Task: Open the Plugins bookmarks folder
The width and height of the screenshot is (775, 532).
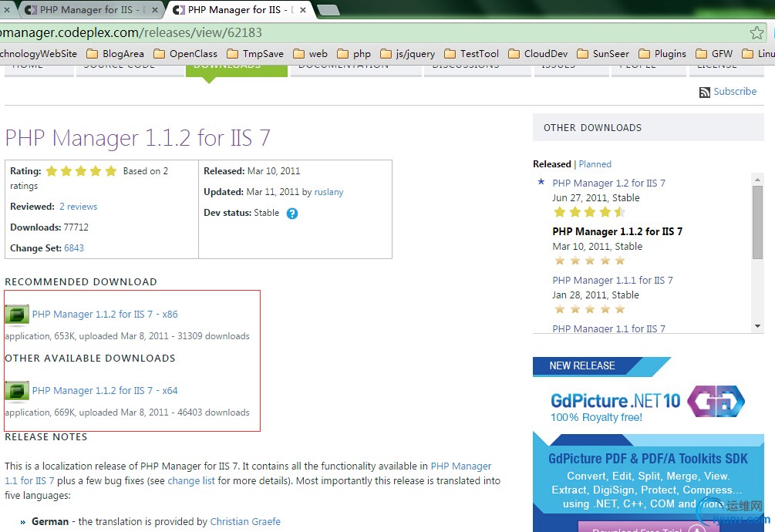Action: (662, 53)
